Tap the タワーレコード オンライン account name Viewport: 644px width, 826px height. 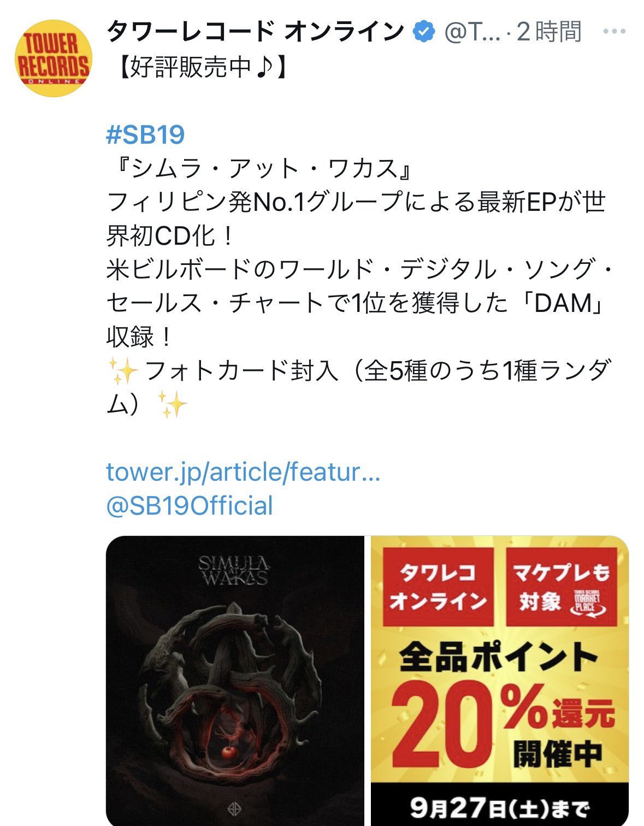[x=256, y=32]
